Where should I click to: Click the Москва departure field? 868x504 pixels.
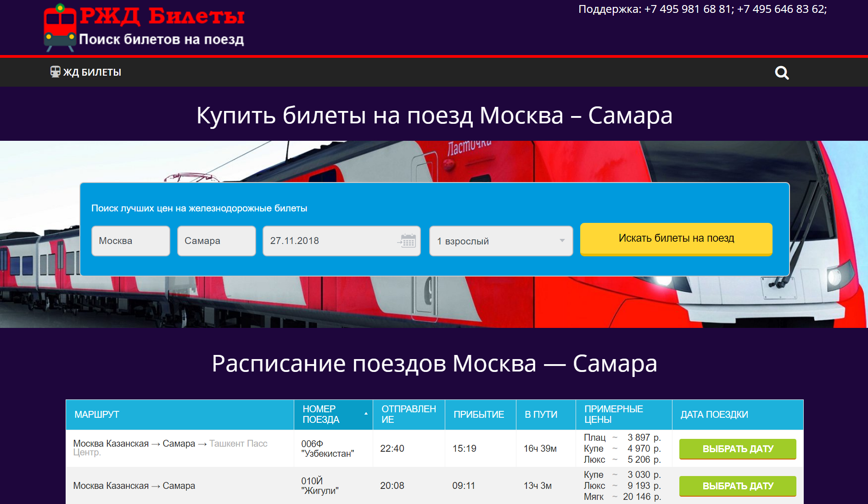pyautogui.click(x=131, y=241)
